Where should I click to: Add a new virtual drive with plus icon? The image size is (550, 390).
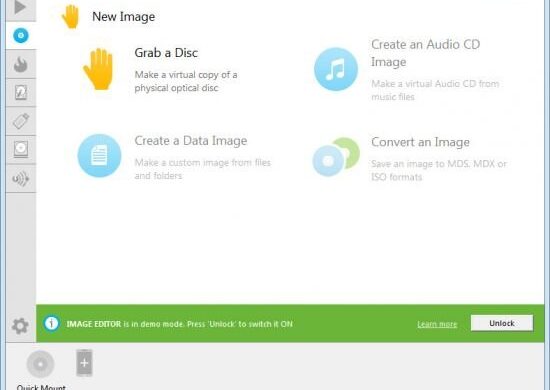[x=84, y=363]
